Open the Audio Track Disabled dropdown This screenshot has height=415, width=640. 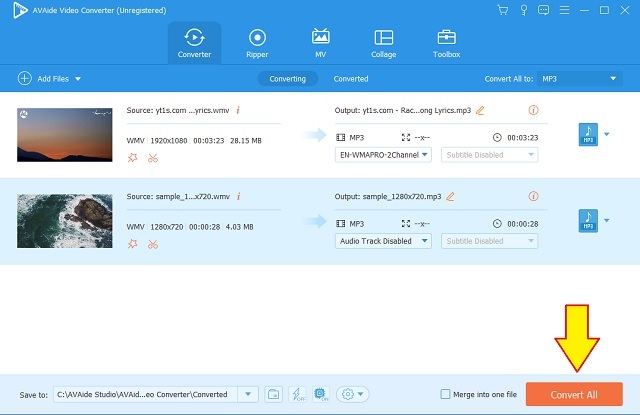[x=383, y=241]
